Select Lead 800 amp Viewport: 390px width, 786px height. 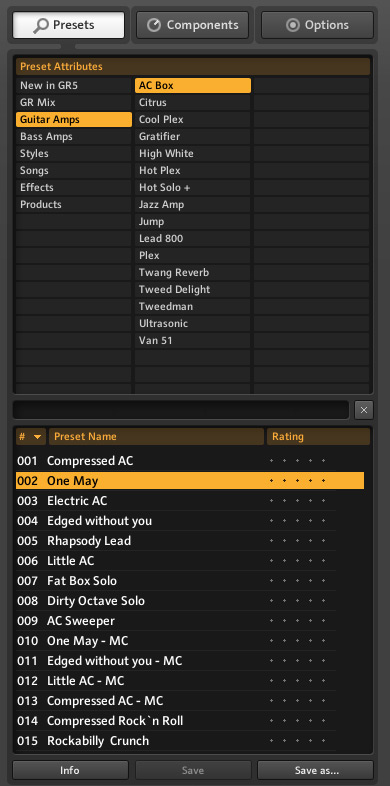point(192,239)
